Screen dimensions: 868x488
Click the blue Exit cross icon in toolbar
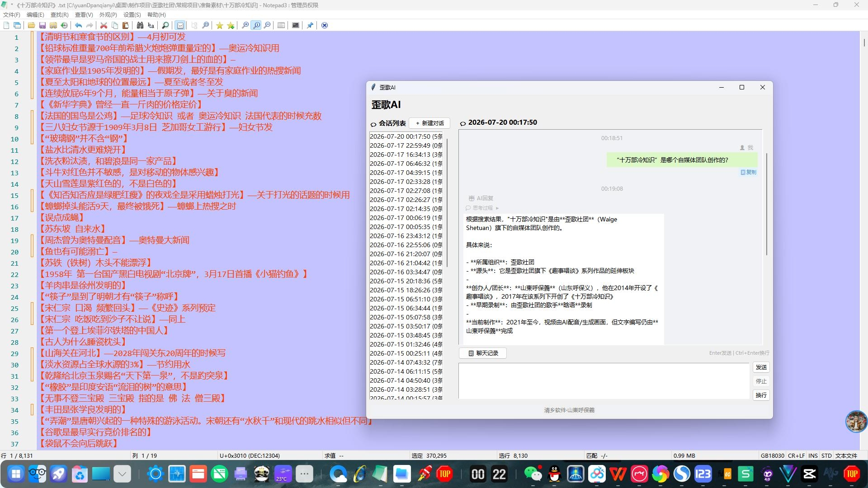pyautogui.click(x=325, y=25)
